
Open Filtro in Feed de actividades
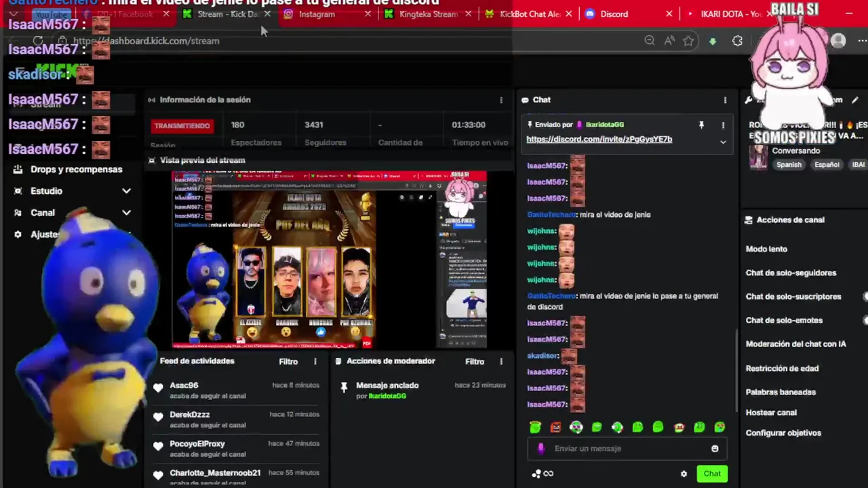point(288,361)
